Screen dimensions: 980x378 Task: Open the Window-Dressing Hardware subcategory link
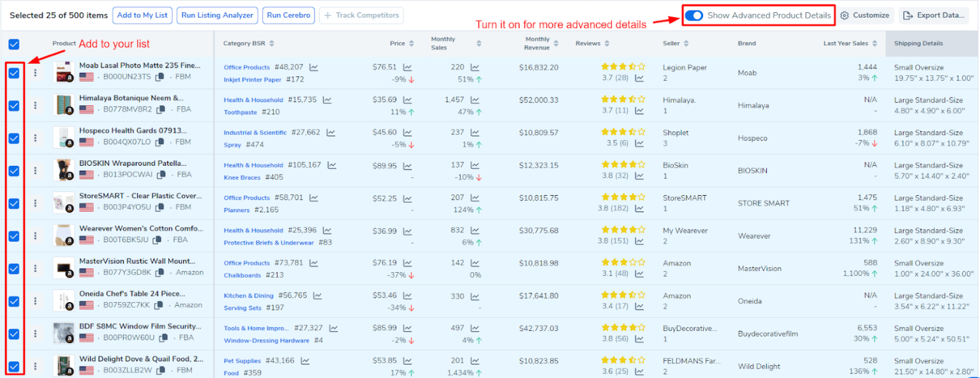coord(267,340)
